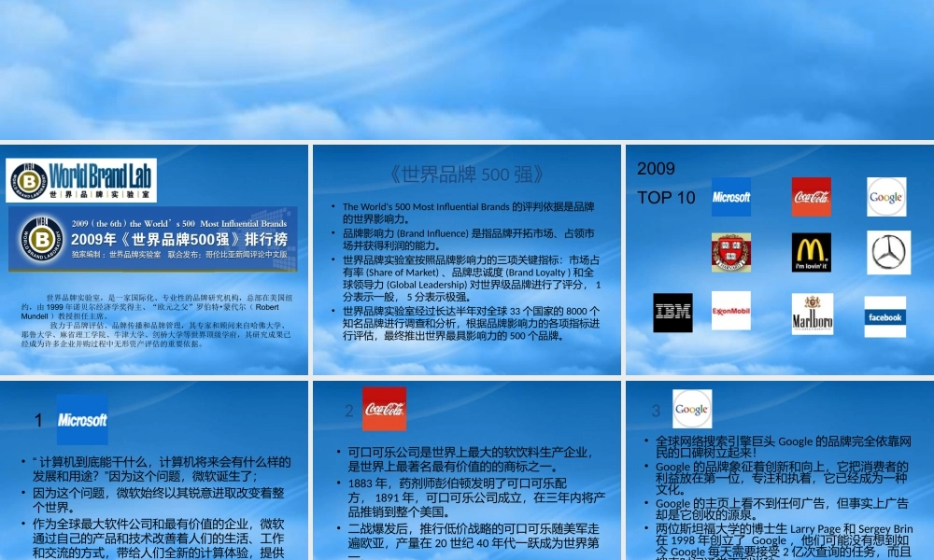Click the Google logo in TOP 10 slide
The image size is (934, 560).
point(886,197)
